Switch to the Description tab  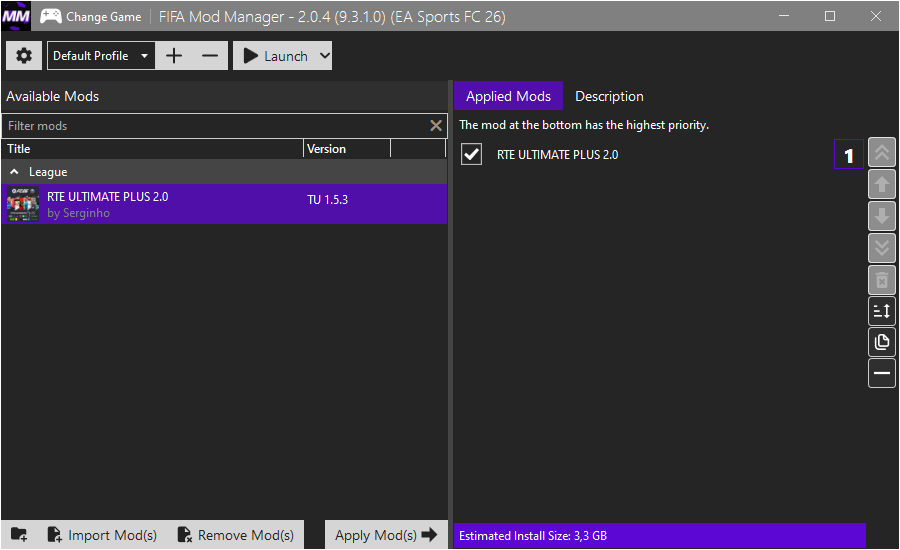[609, 96]
